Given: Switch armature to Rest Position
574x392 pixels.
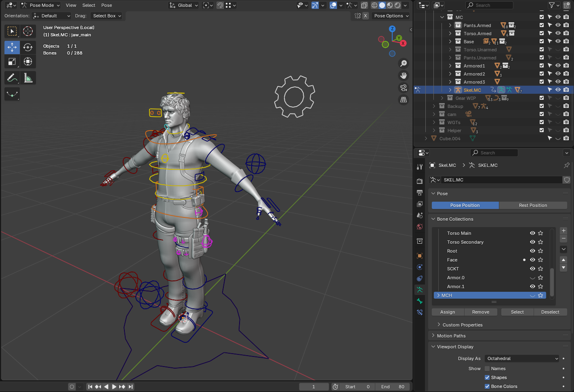Looking at the screenshot, I should point(533,205).
